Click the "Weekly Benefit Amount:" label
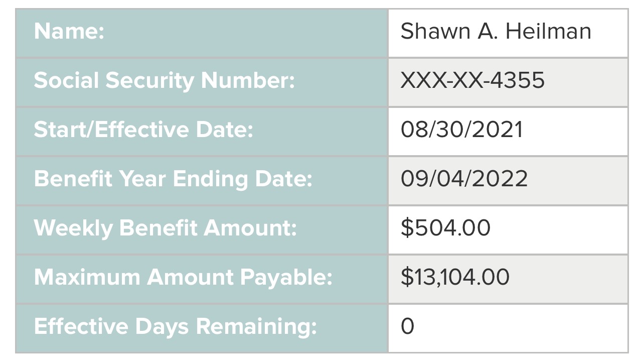The width and height of the screenshot is (644, 364). tap(166, 228)
